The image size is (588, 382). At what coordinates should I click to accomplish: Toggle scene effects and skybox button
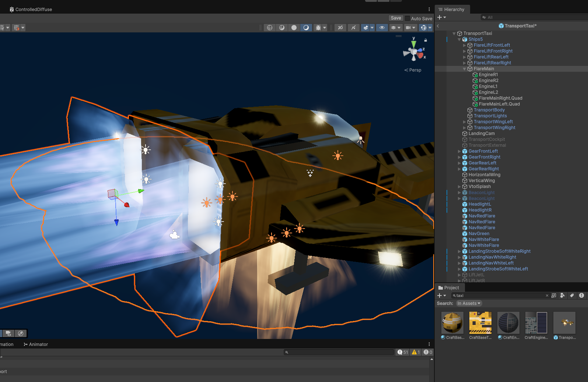365,28
